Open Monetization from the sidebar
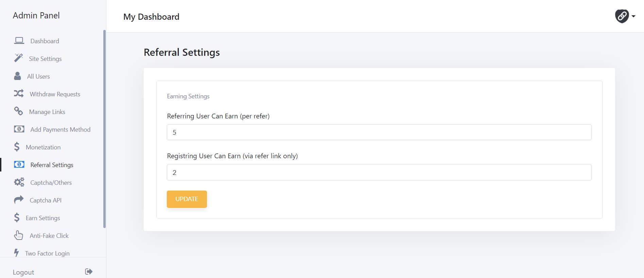644x278 pixels. 43,147
